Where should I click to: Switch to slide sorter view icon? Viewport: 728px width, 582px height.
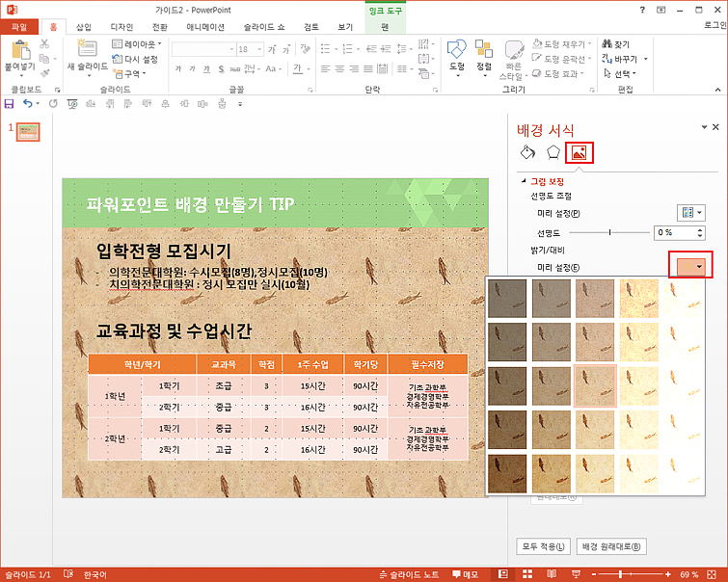coord(527,574)
